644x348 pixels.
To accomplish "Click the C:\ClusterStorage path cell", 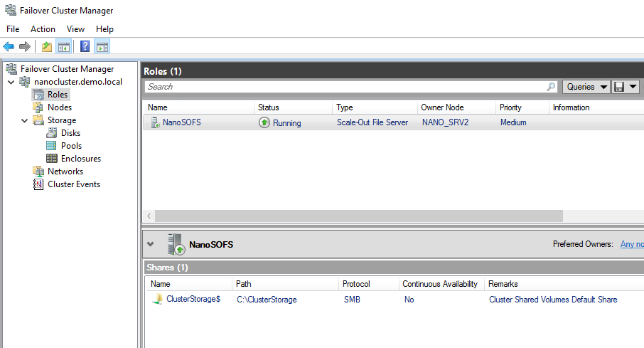I will pos(267,300).
